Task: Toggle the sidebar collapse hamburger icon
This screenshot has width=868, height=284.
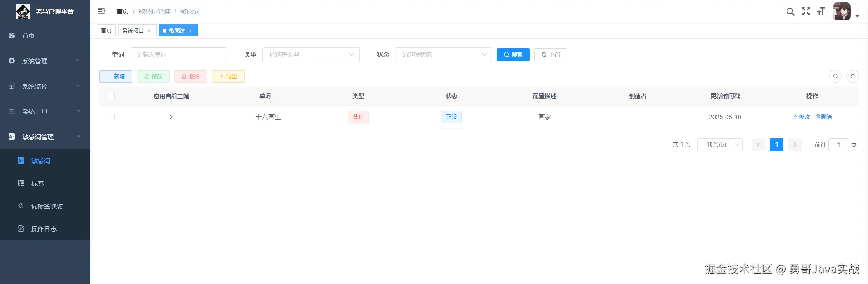Action: click(x=101, y=11)
